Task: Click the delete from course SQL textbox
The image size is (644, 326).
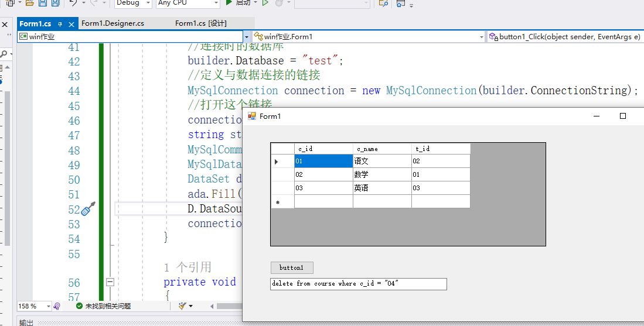Action: [359, 284]
